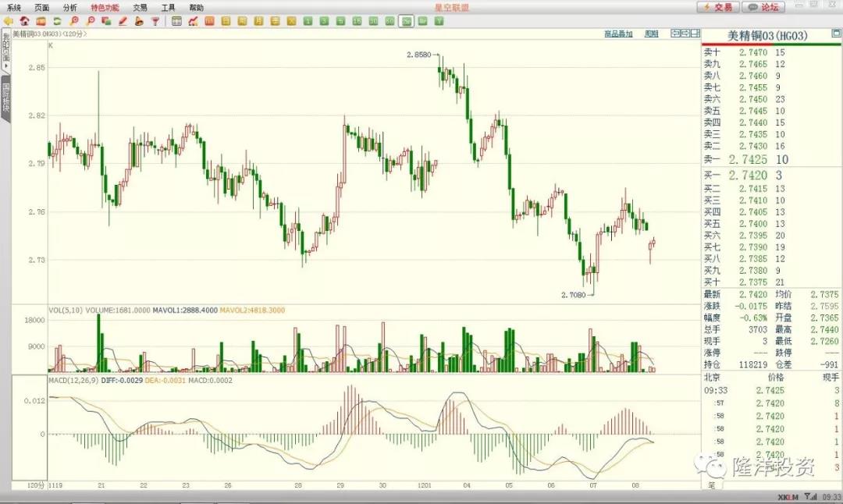Click the 买一 price 2.7420
The width and height of the screenshot is (843, 504).
pyautogui.click(x=748, y=176)
